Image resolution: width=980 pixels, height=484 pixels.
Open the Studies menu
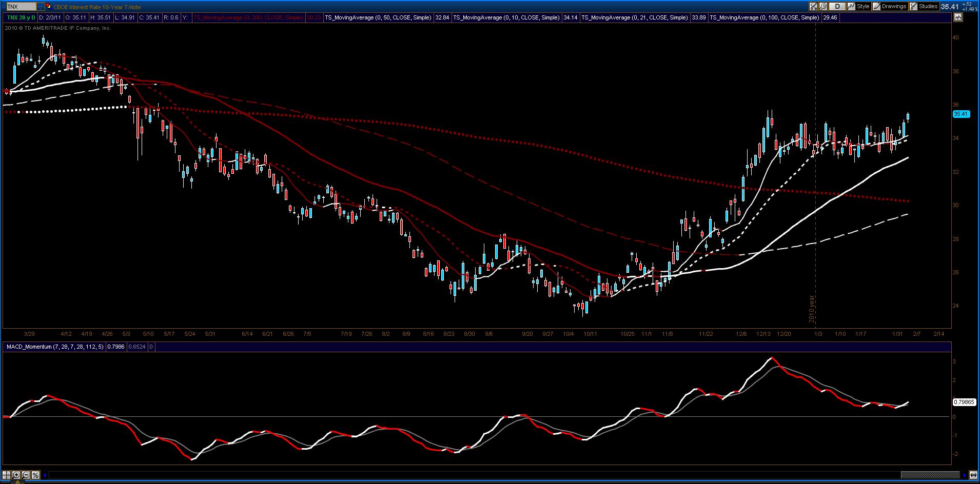click(924, 7)
